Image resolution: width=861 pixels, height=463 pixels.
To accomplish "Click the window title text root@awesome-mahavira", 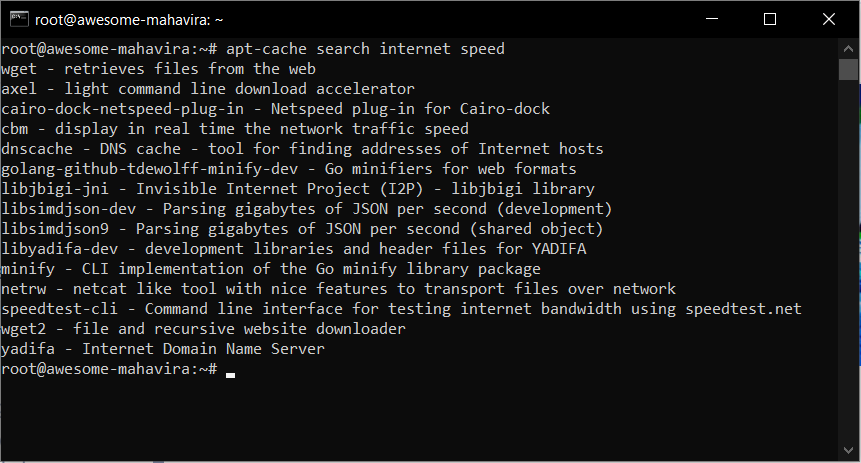I will coord(129,20).
